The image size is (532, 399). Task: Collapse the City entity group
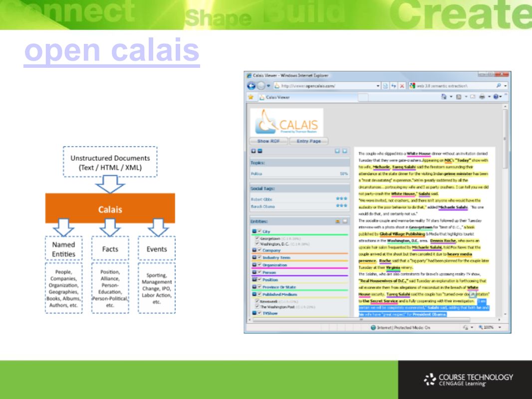254,231
